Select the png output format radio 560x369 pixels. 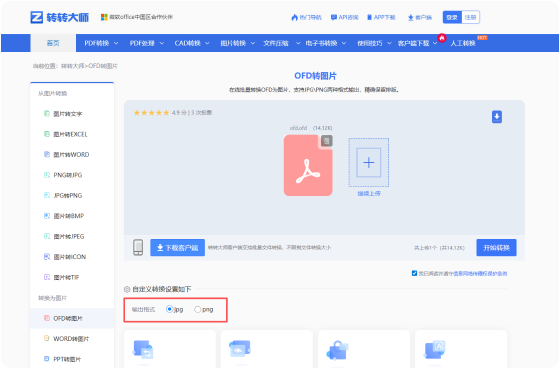pyautogui.click(x=198, y=309)
